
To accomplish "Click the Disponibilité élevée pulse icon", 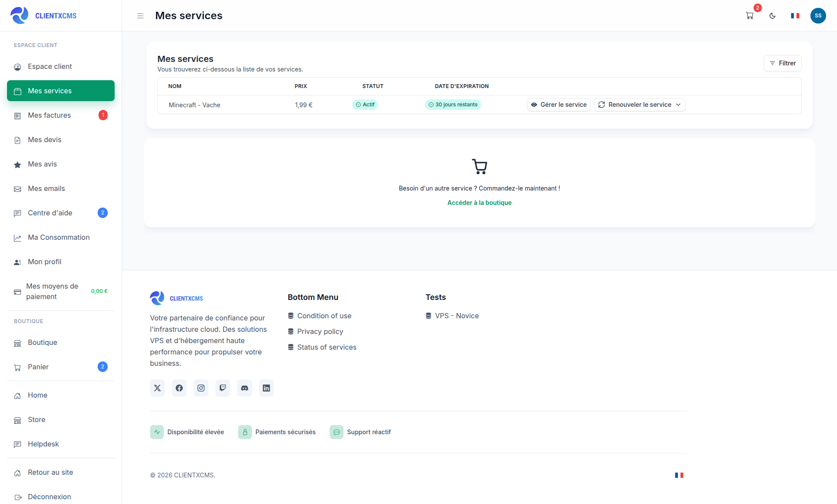I will (x=157, y=432).
